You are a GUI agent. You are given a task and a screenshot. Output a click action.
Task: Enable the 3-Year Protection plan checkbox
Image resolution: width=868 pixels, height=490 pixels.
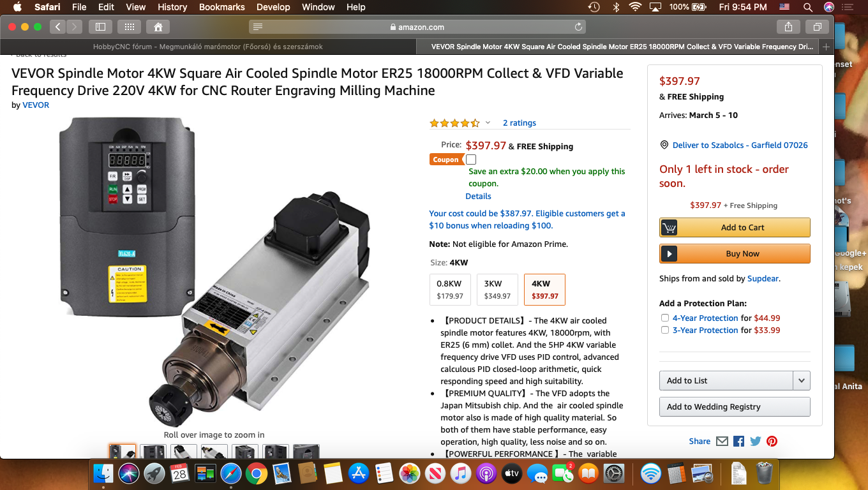tap(665, 330)
